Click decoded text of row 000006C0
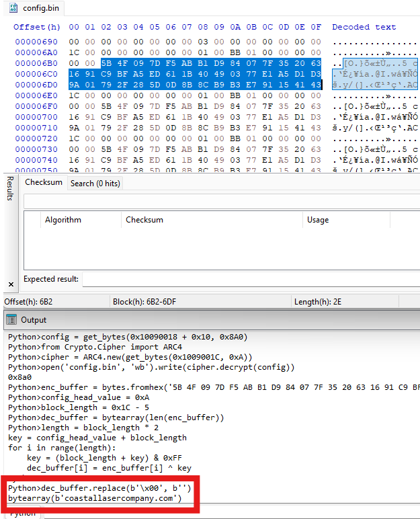Viewport: 420px width, 519px height. (375, 74)
